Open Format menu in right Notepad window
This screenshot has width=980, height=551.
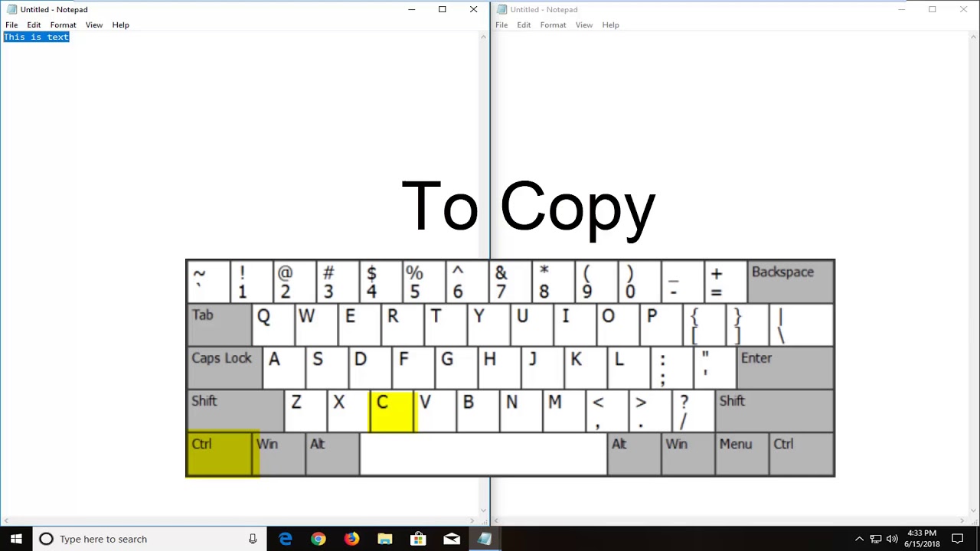553,24
